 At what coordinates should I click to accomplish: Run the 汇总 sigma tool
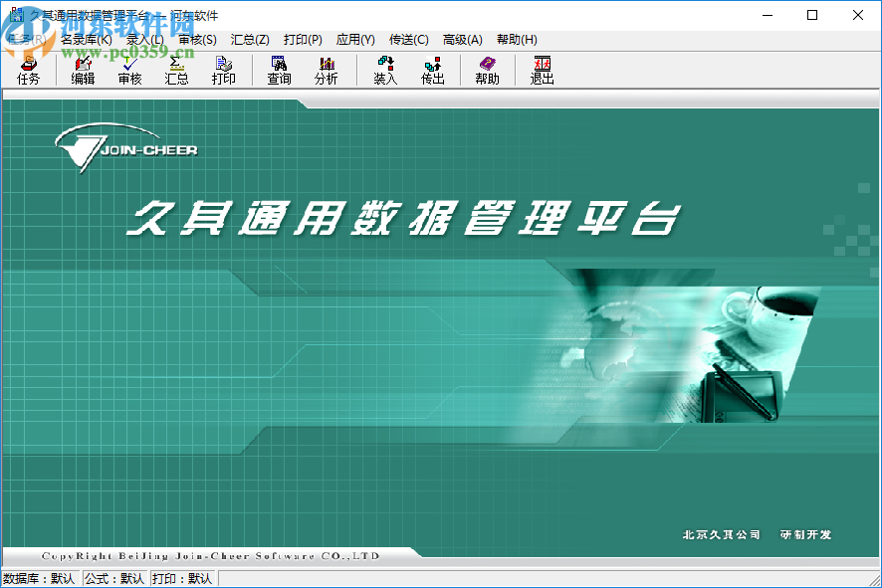(176, 71)
